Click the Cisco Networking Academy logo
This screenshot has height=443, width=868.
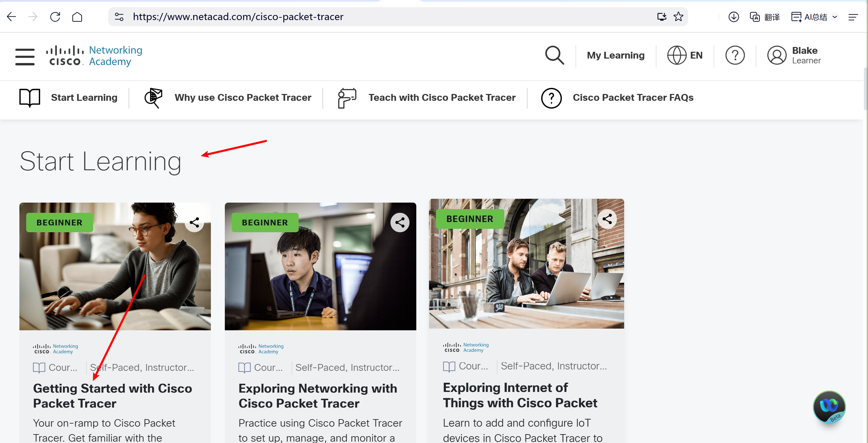coord(94,56)
